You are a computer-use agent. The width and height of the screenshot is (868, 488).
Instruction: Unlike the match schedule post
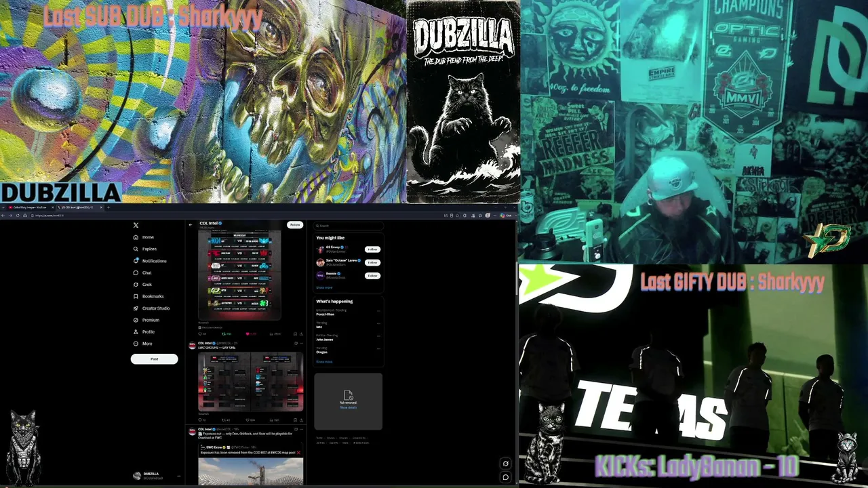pos(250,333)
